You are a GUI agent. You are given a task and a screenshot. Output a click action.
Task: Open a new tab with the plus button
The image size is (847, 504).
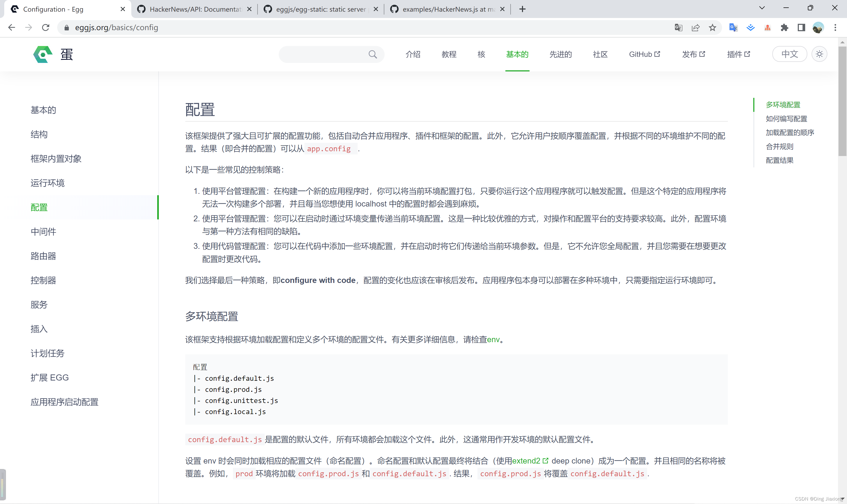(x=522, y=9)
